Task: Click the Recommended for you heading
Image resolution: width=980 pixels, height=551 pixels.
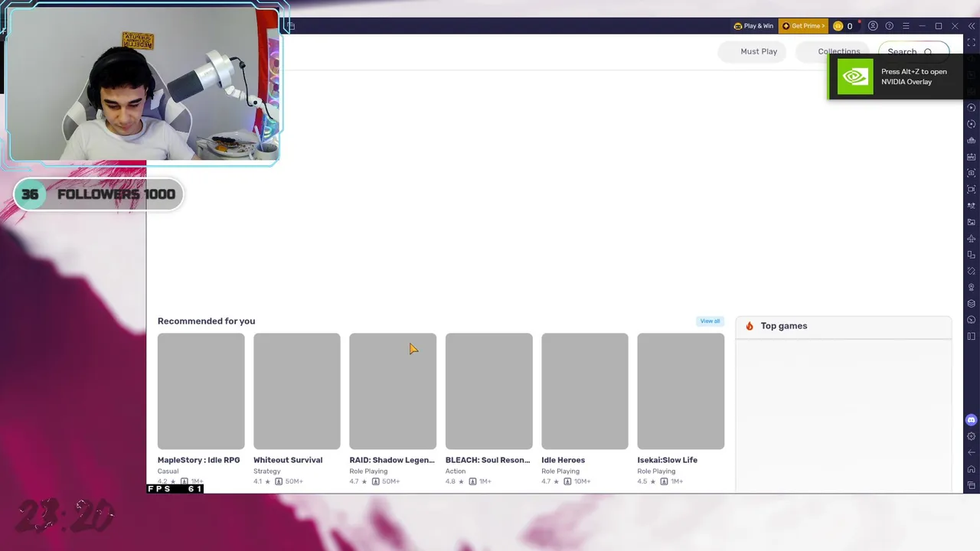Action: click(x=206, y=321)
